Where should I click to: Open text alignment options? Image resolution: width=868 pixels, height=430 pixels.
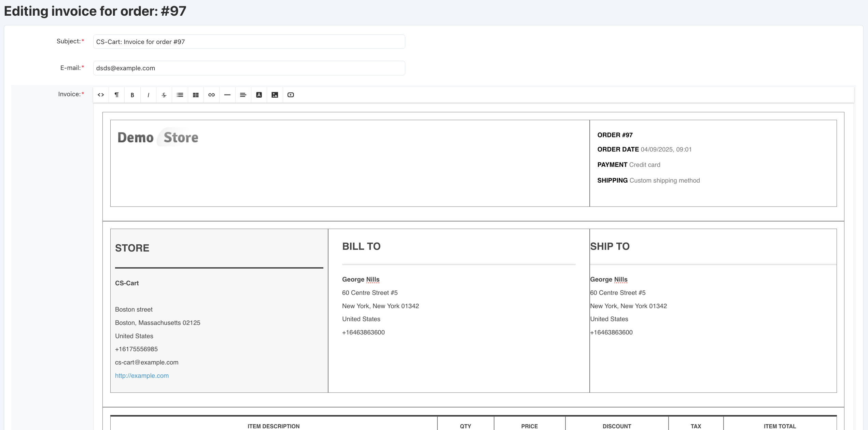coord(243,95)
